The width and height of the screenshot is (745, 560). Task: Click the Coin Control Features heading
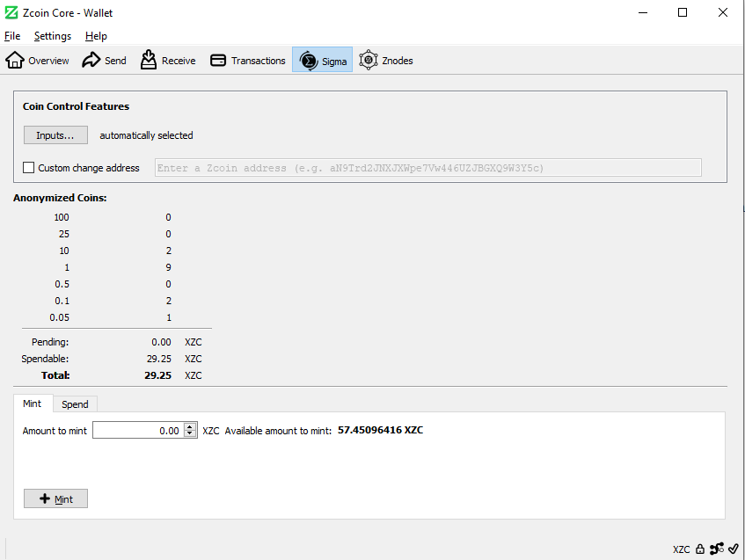[x=76, y=106]
